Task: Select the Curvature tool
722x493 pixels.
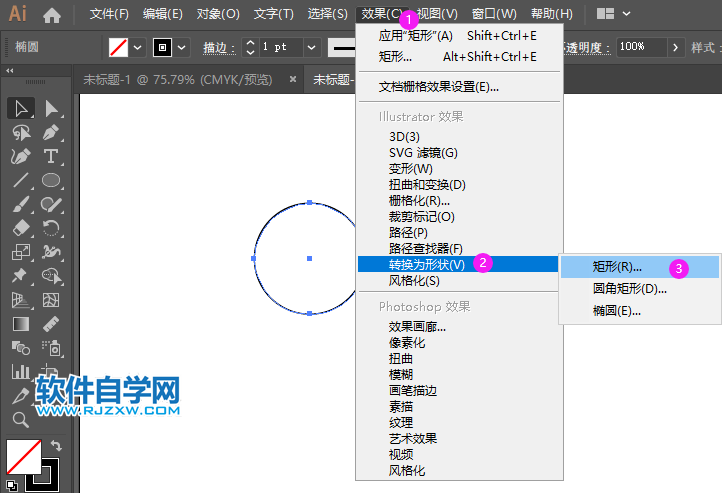Action: [20, 157]
